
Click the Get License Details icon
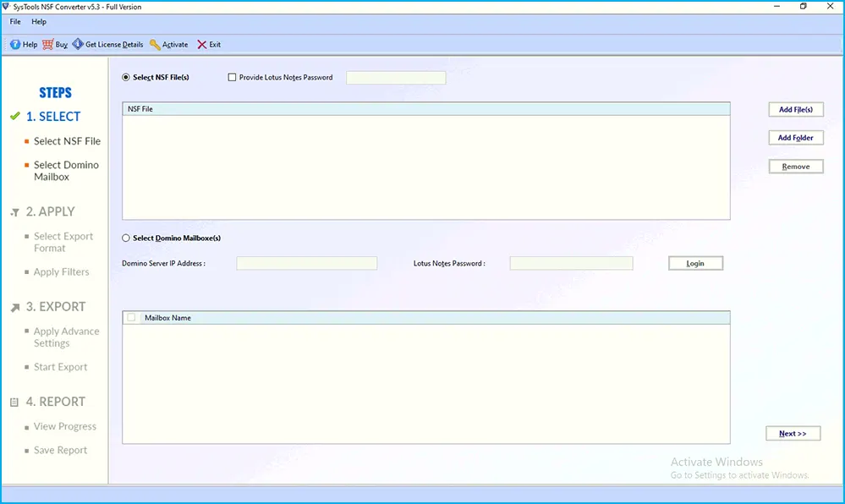click(x=78, y=44)
